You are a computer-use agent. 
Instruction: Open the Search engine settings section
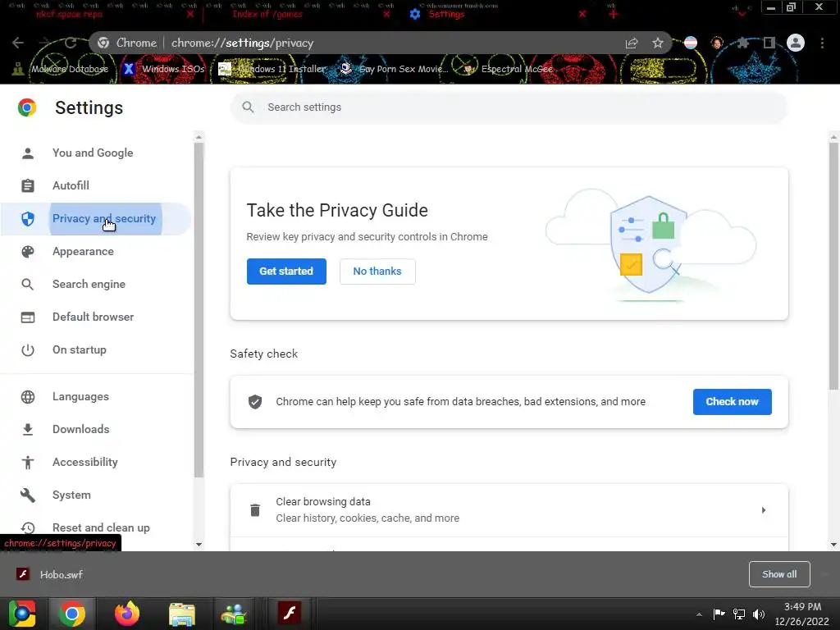(89, 285)
